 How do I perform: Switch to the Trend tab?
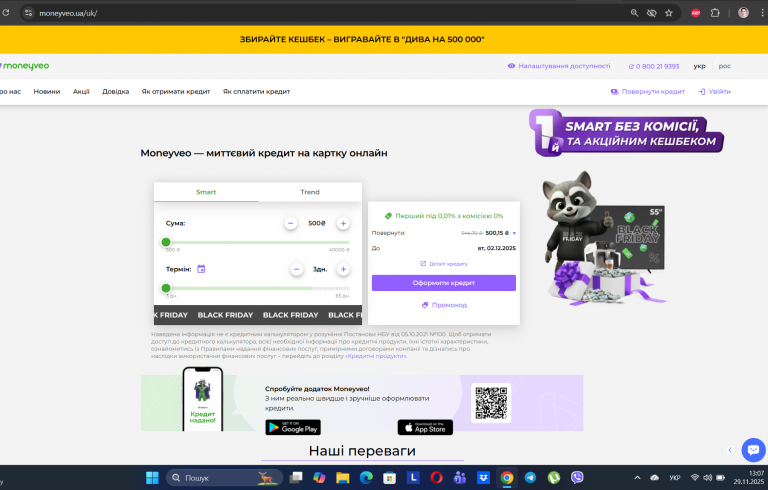click(x=310, y=192)
